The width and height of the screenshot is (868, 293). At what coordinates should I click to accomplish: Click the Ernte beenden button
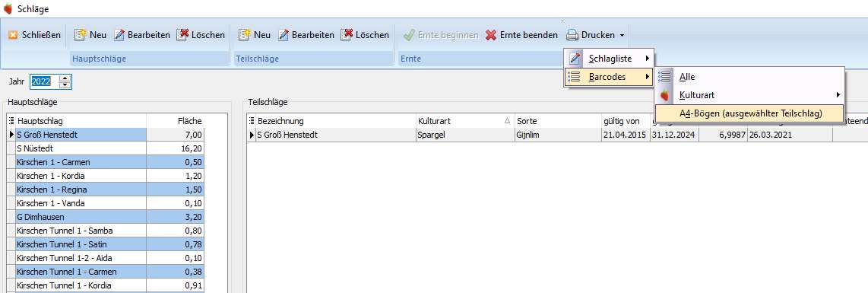coord(521,35)
